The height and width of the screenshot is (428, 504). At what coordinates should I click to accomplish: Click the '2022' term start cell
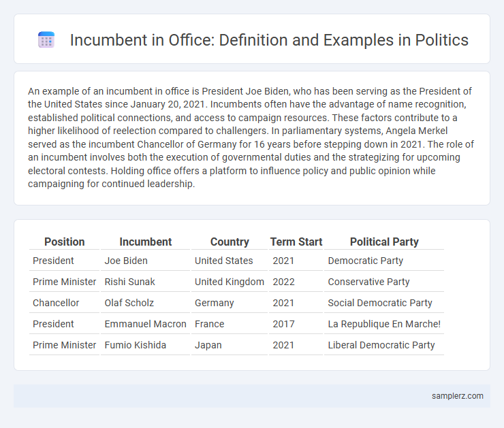click(x=296, y=282)
